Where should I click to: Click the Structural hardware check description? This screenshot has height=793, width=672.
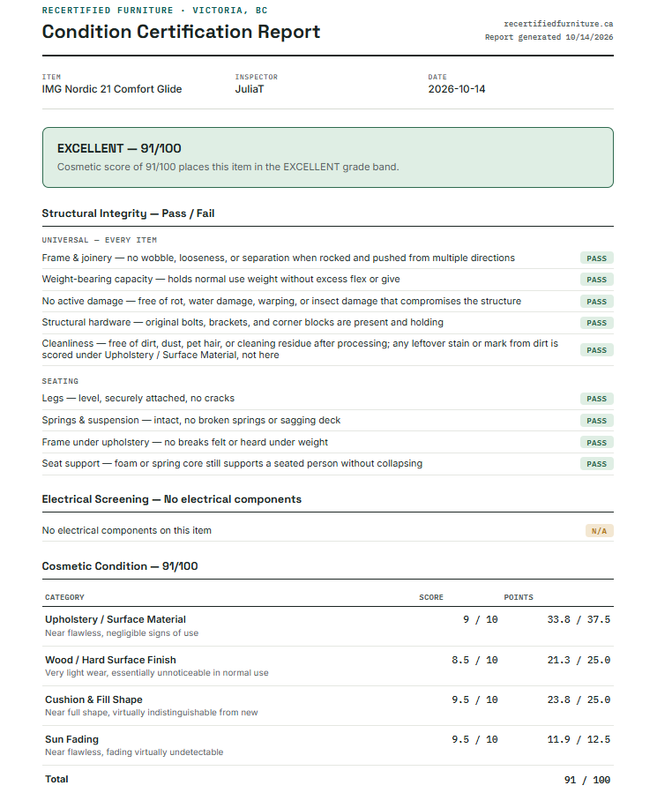coord(243,322)
